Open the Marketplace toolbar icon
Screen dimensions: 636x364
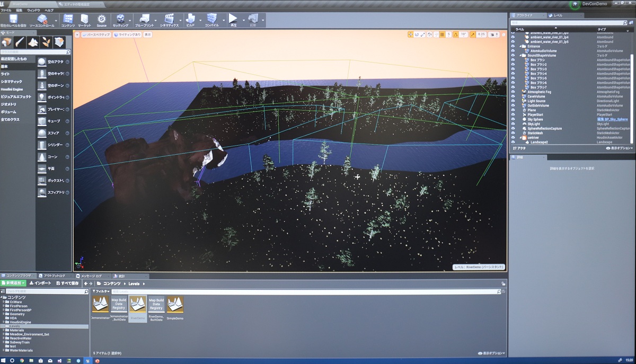click(84, 20)
